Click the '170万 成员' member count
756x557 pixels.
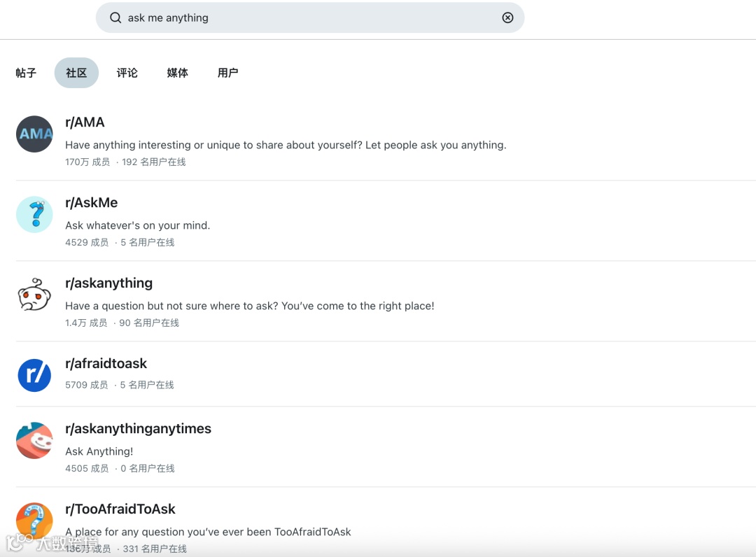87,162
